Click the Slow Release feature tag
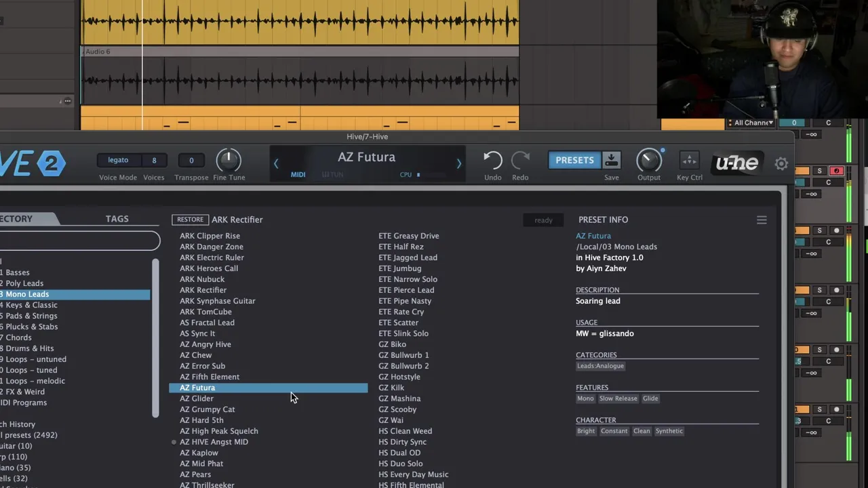This screenshot has height=488, width=868. click(x=618, y=399)
